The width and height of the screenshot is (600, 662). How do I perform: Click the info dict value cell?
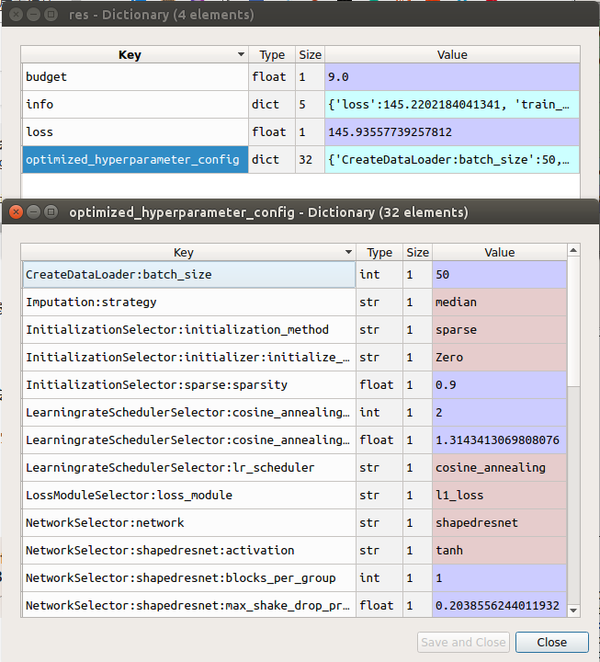452,103
